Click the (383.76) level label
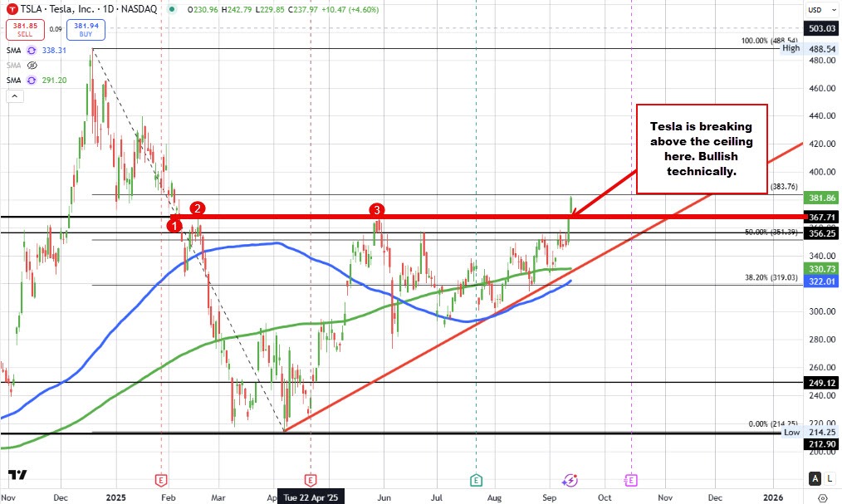842x504 pixels. (x=784, y=187)
